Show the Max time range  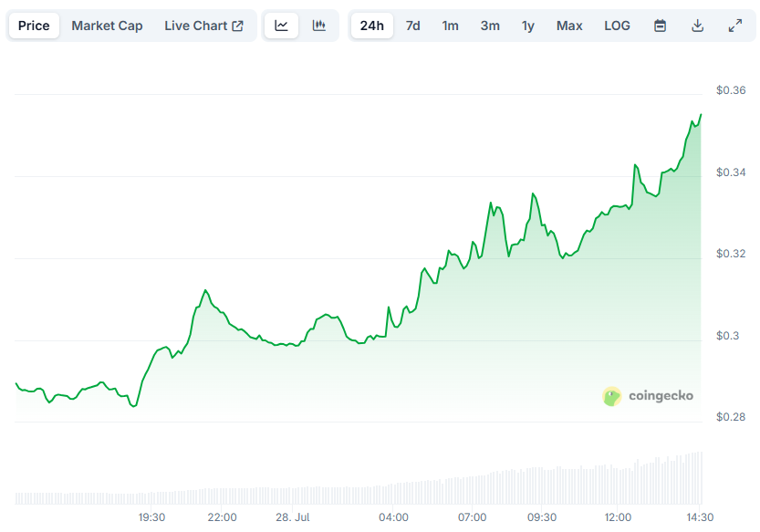click(569, 26)
